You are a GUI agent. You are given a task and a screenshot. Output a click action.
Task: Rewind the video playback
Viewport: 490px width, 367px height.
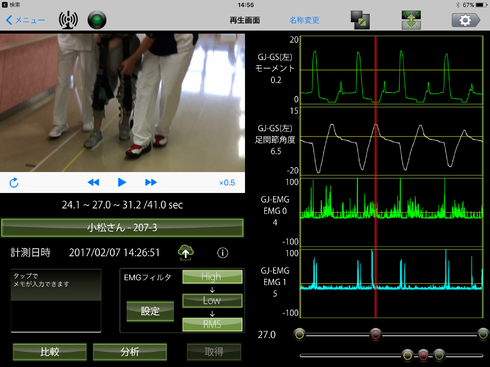coord(93,182)
